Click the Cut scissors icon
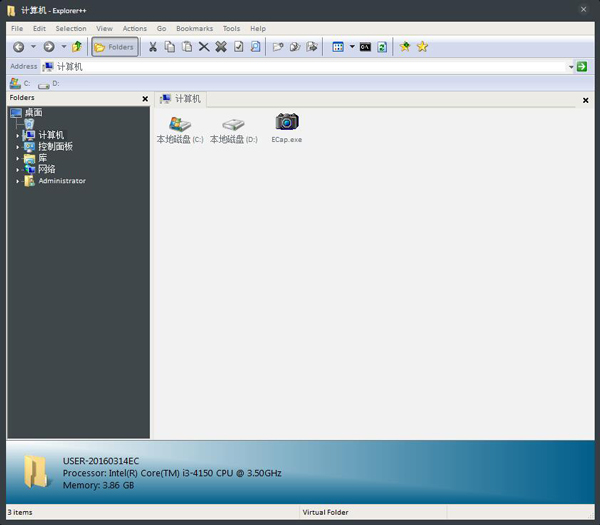Viewport: 600px width, 525px height. coord(153,47)
